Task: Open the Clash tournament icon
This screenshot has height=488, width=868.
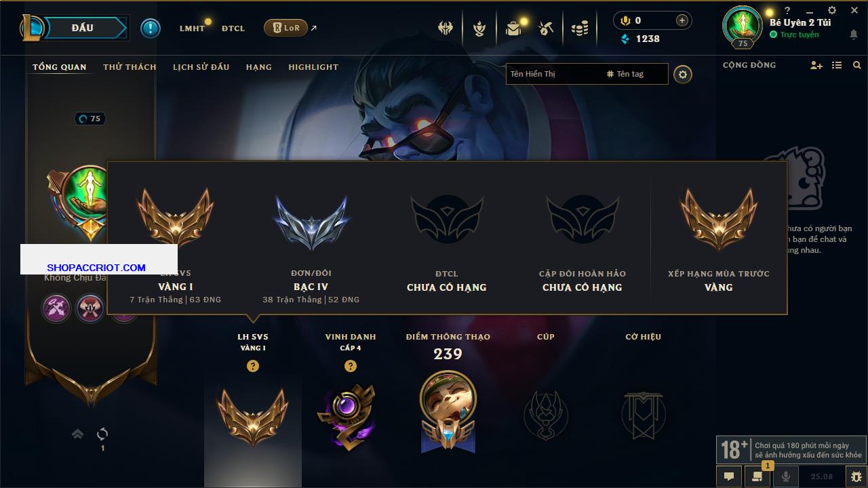Action: 446,28
